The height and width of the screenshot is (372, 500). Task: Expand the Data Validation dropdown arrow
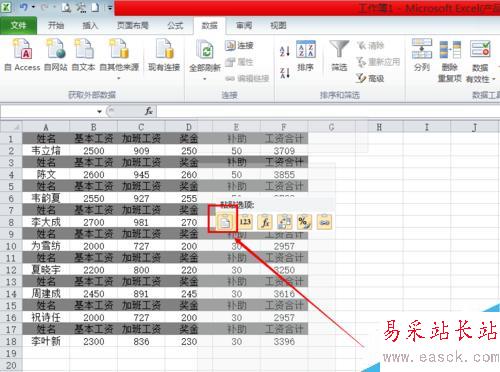pyautogui.click(x=494, y=79)
